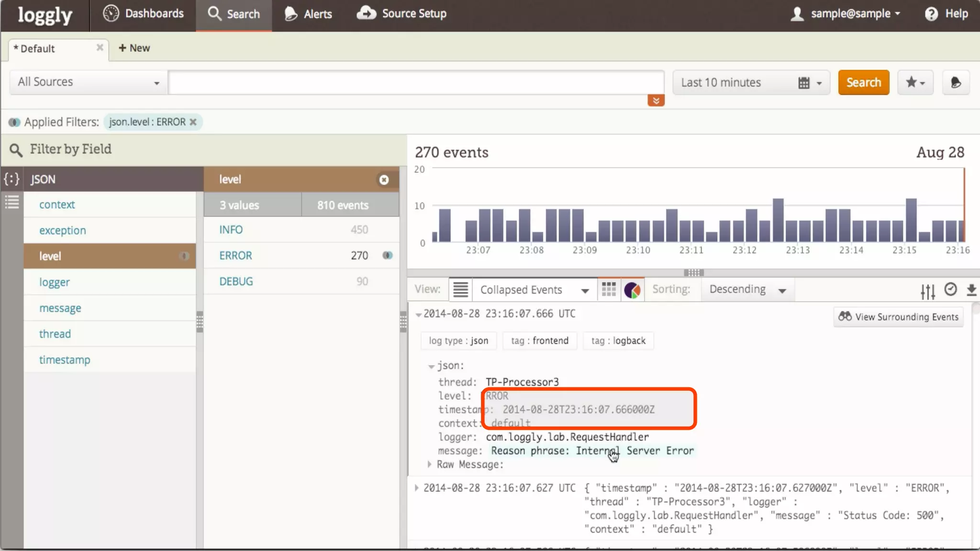
Task: Click the alert bell icon next to Search
Action: [956, 82]
